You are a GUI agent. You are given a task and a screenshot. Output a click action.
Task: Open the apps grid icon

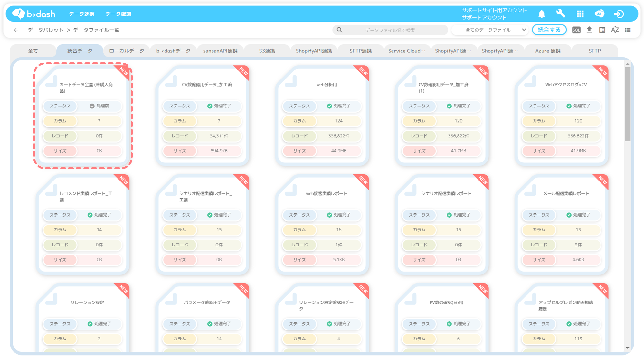(x=580, y=14)
